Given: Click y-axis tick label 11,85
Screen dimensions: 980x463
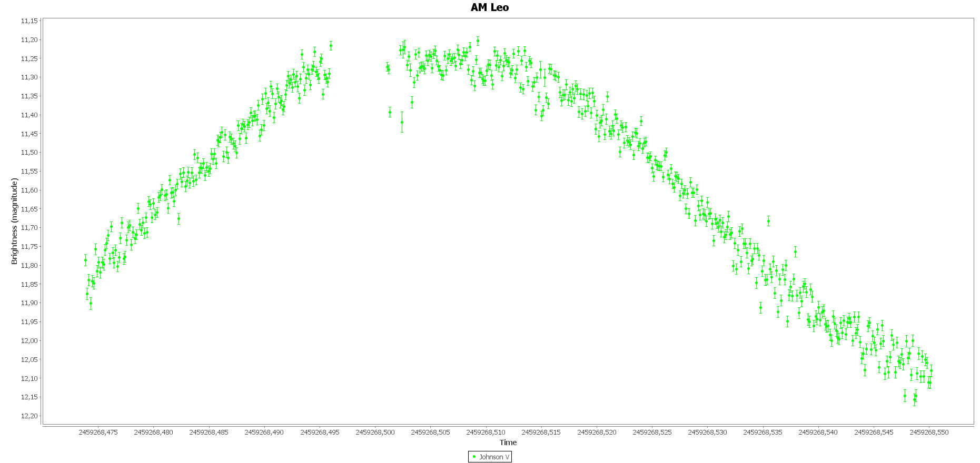Looking at the screenshot, I should [x=29, y=284].
